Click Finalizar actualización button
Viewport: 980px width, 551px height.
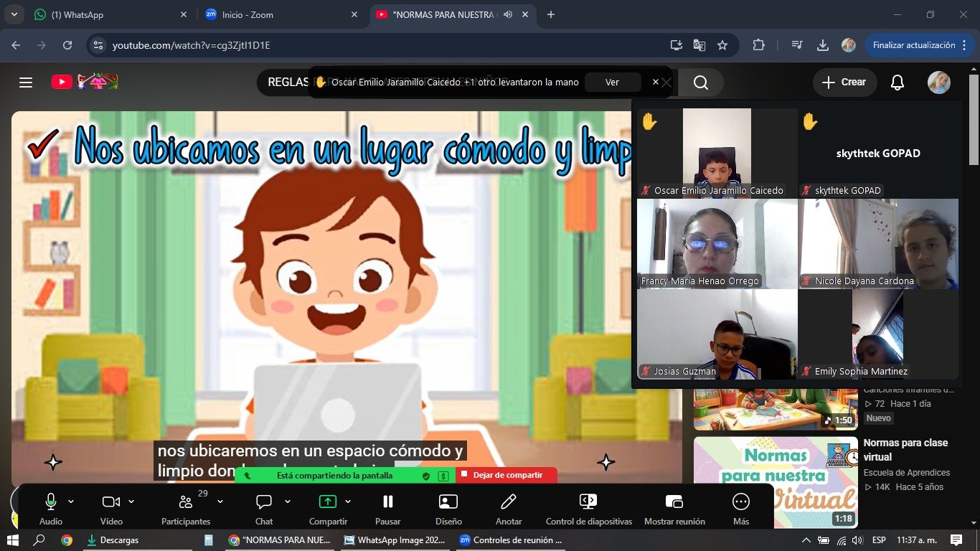913,45
